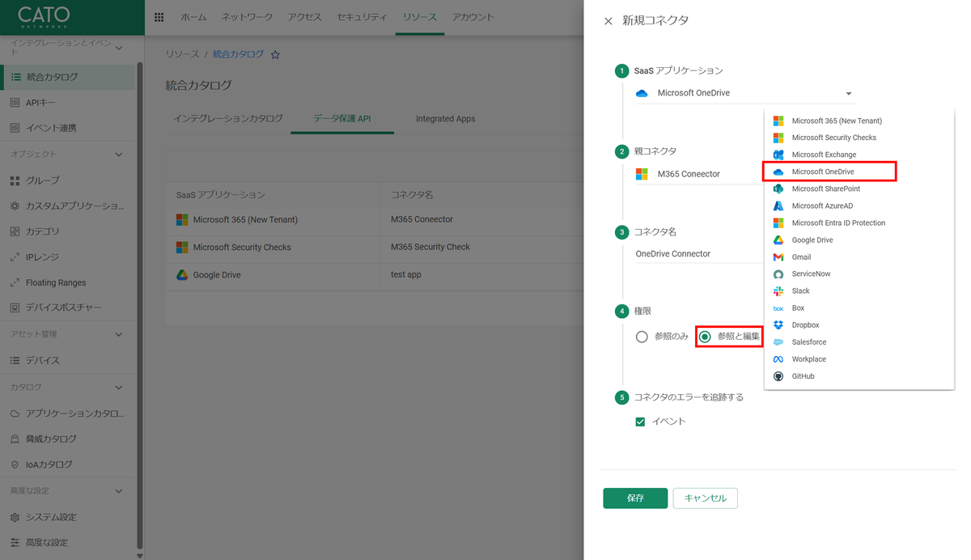Click the Microsoft Exchange icon
Viewport: 971px width, 560px height.
click(778, 155)
